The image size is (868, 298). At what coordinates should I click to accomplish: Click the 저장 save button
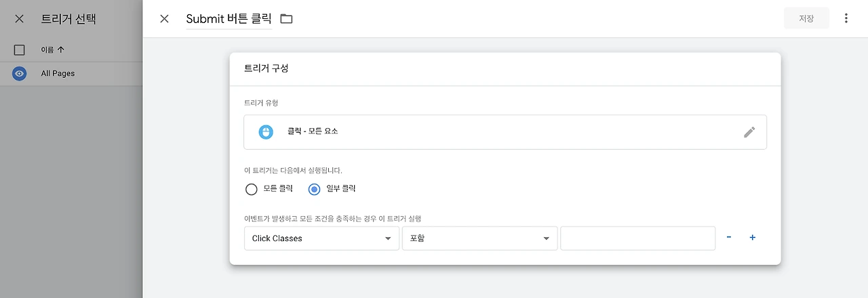(806, 18)
